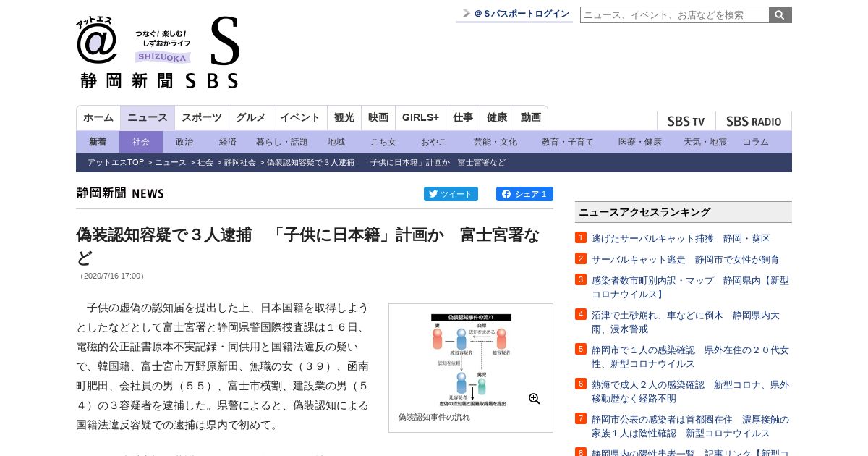The width and height of the screenshot is (868, 456).
Task: Select こち女 in news submenu
Action: coord(383,142)
